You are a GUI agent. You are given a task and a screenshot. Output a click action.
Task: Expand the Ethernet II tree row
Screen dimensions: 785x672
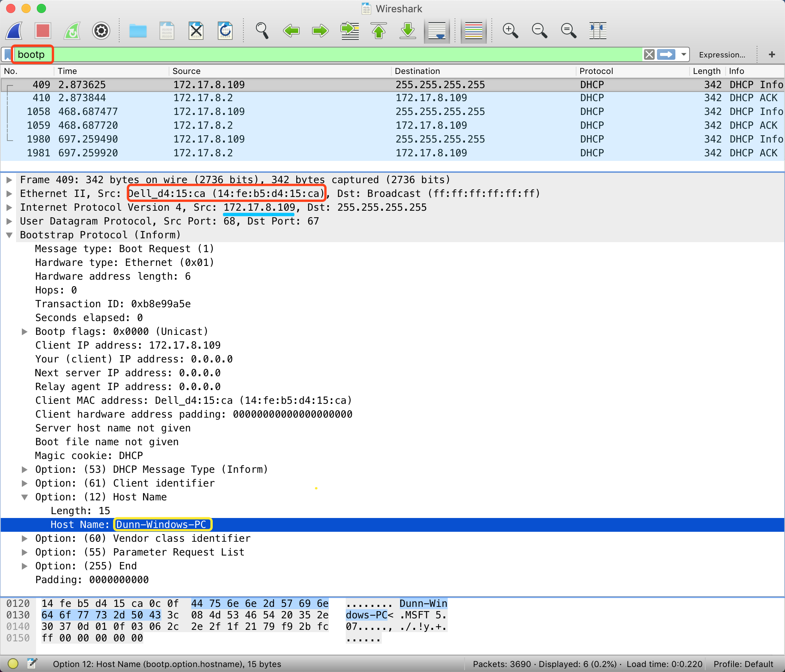(10, 194)
